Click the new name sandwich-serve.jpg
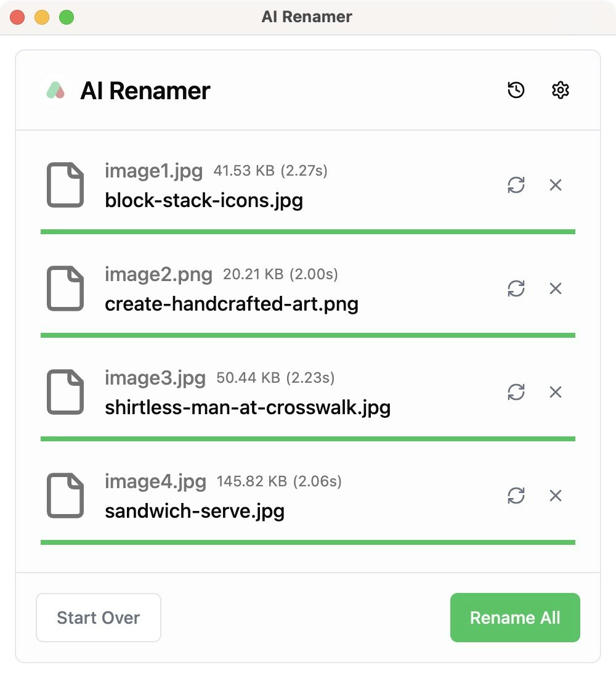The height and width of the screenshot is (678, 616). (x=195, y=510)
